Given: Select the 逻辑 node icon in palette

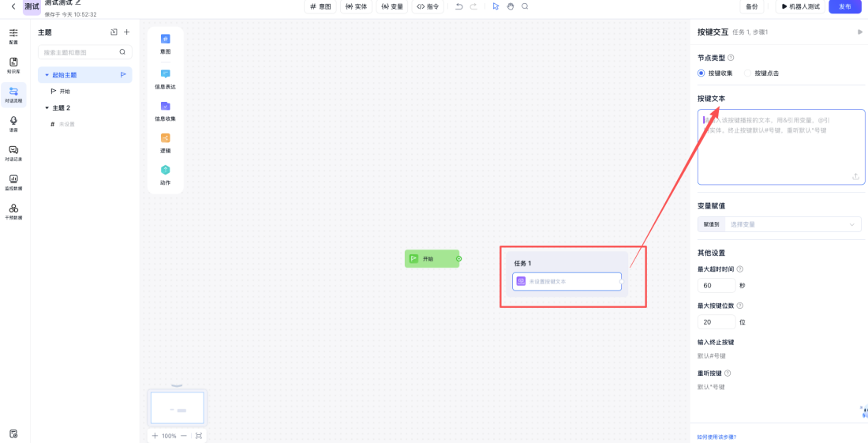Looking at the screenshot, I should [x=165, y=138].
